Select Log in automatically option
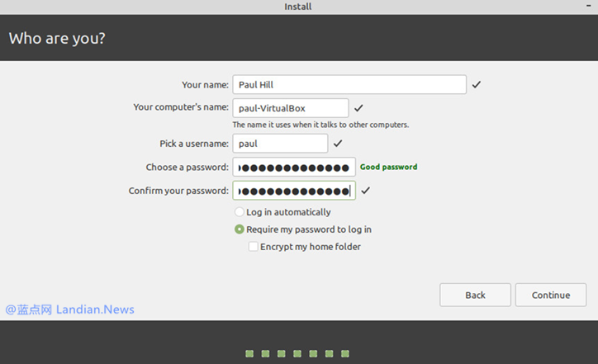The height and width of the screenshot is (364, 598). tap(240, 212)
